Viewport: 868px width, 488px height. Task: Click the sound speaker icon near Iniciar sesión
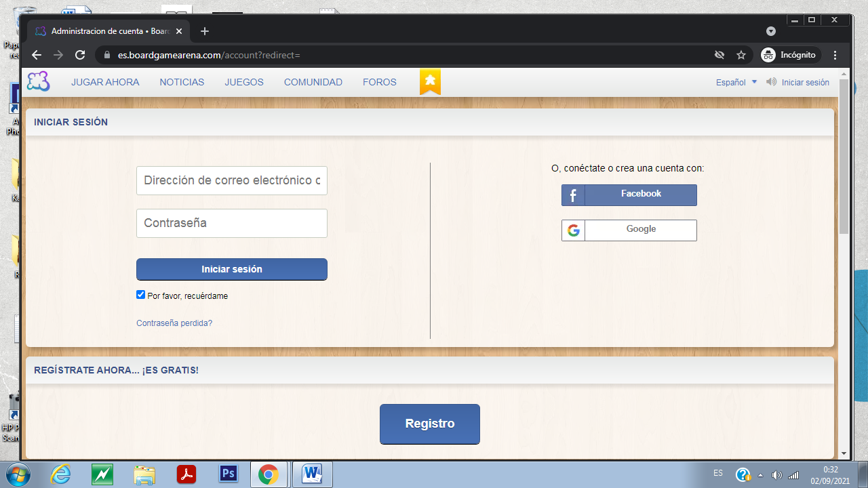pos(772,82)
